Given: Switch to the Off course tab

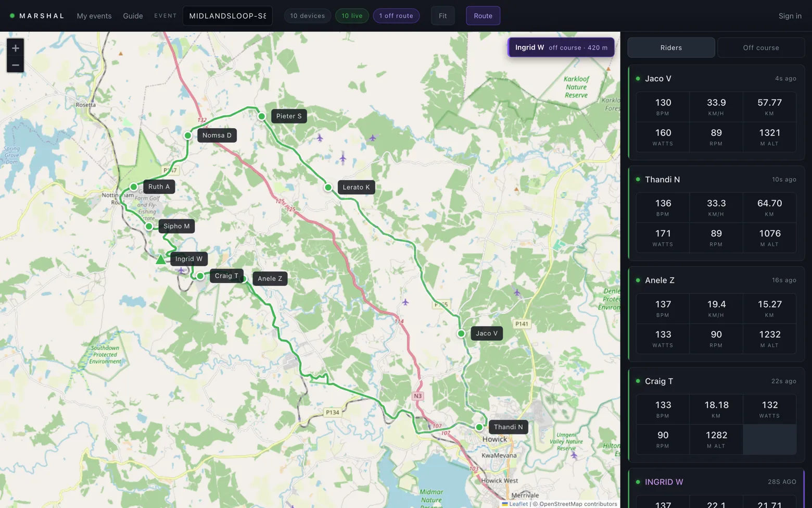Looking at the screenshot, I should pos(761,47).
